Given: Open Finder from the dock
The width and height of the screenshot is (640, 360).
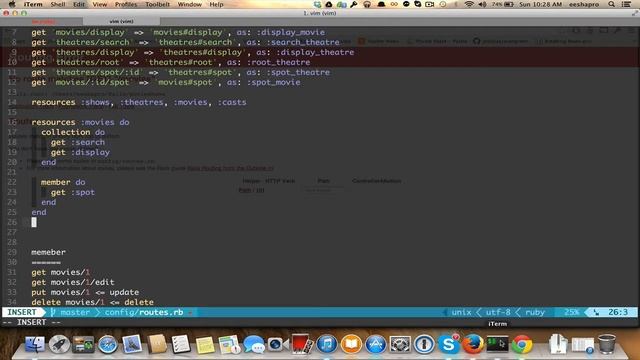Looking at the screenshot, I should 35,344.
